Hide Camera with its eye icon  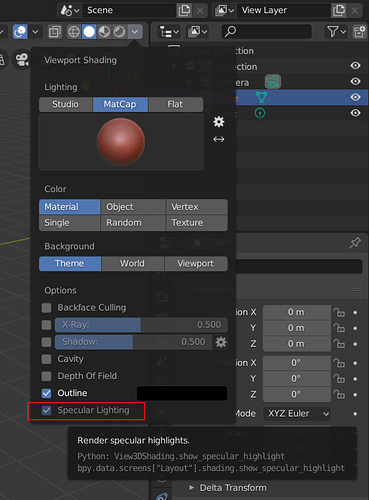pos(355,81)
